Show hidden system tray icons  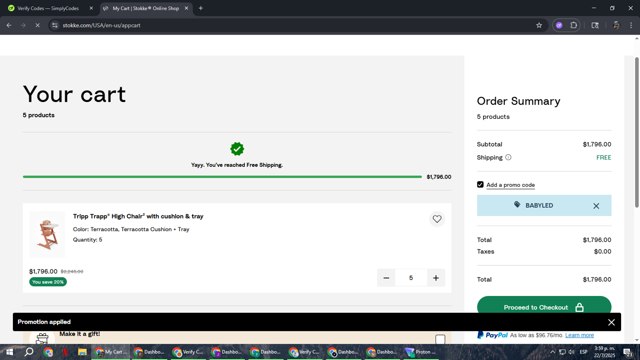(x=552, y=352)
